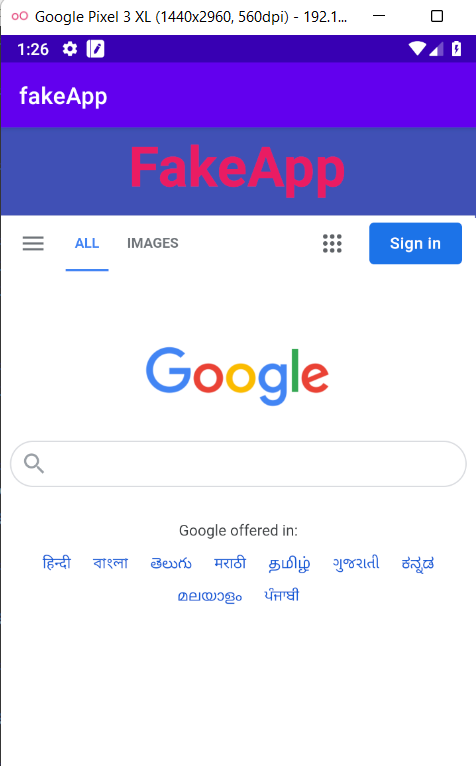Open the hamburger navigation menu

tap(33, 243)
